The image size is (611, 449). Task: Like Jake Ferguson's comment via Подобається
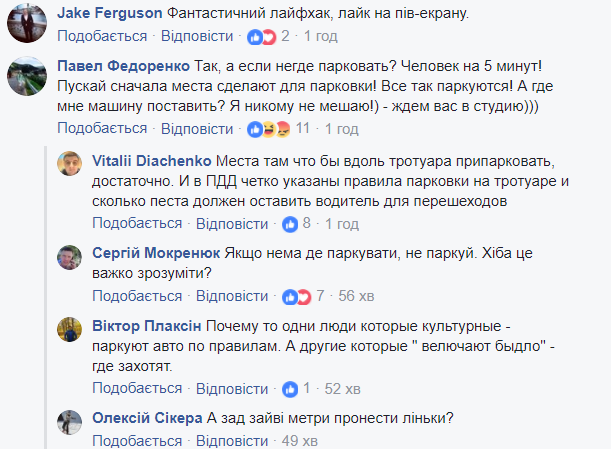coord(101,36)
